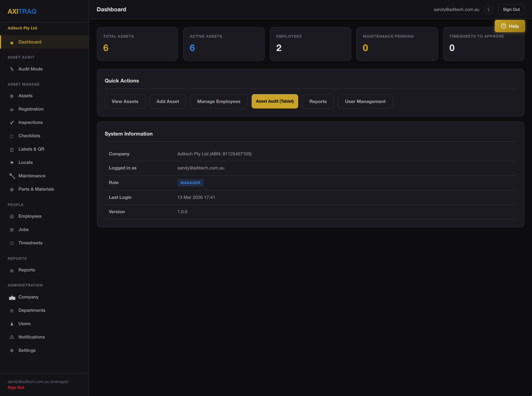Image resolution: width=532 pixels, height=396 pixels.
Task: Click the 'Aditech Pty Ltd (ABN: 81125407105)' value
Action: pos(214,154)
